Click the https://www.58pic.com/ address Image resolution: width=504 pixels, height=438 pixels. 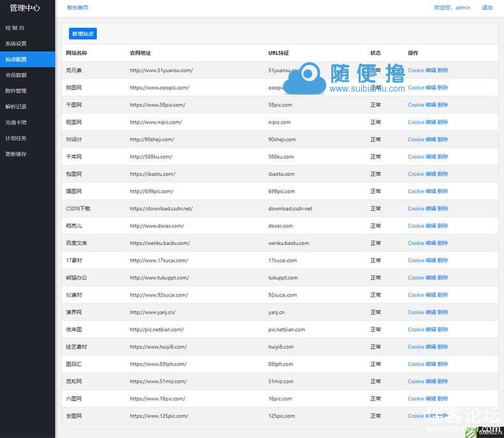coord(157,104)
